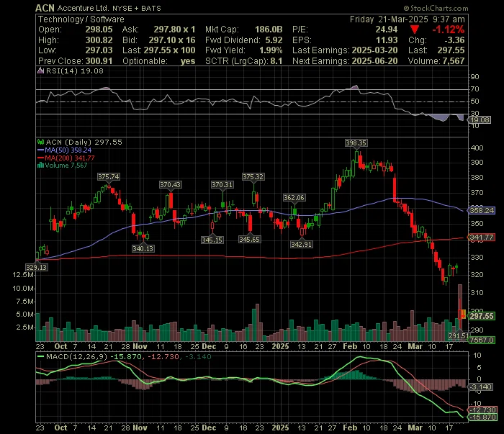Click the Optionable value yes

188,61
